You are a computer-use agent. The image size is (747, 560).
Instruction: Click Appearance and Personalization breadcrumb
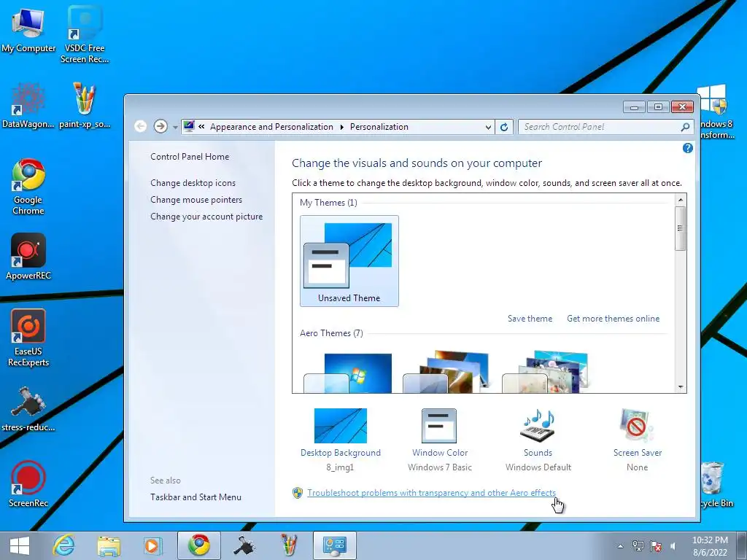[x=271, y=127]
